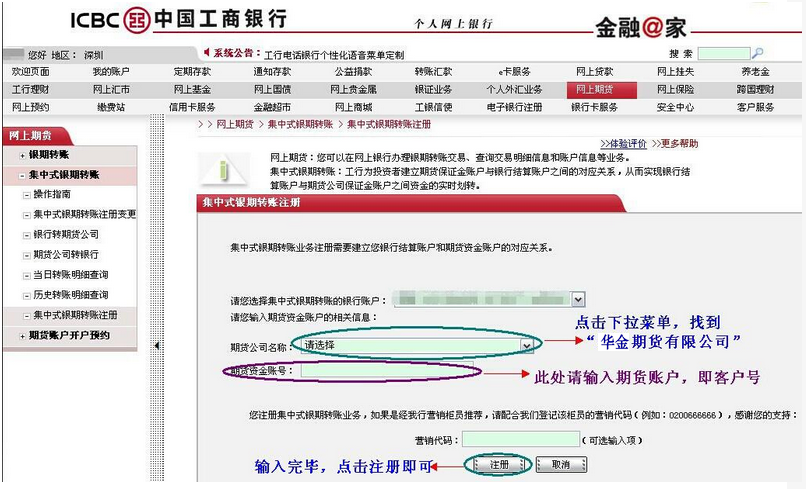Image resolution: width=806 pixels, height=489 pixels.
Task: Open the 工行理财 menu
Action: pos(30,89)
